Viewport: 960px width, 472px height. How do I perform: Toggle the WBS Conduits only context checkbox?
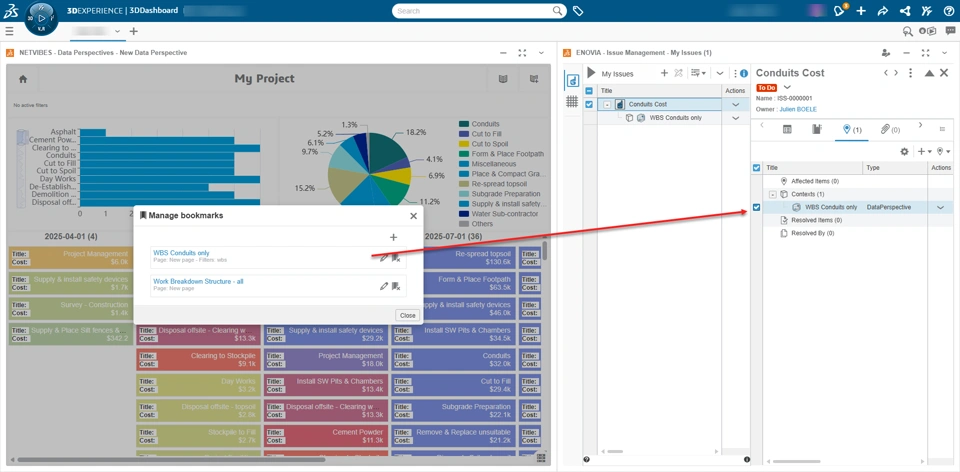click(756, 207)
